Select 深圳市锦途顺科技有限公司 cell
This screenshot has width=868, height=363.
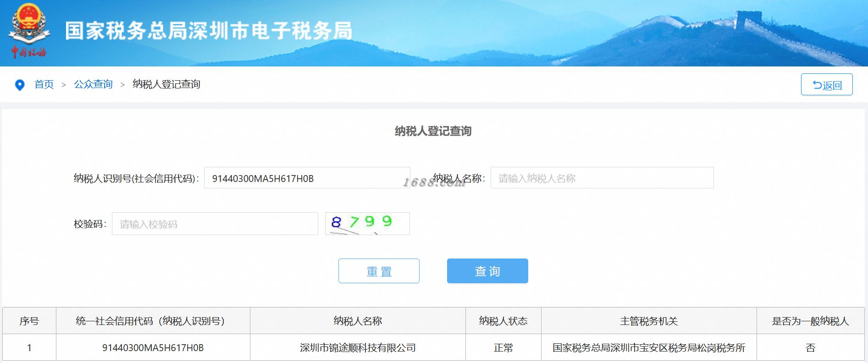(358, 348)
